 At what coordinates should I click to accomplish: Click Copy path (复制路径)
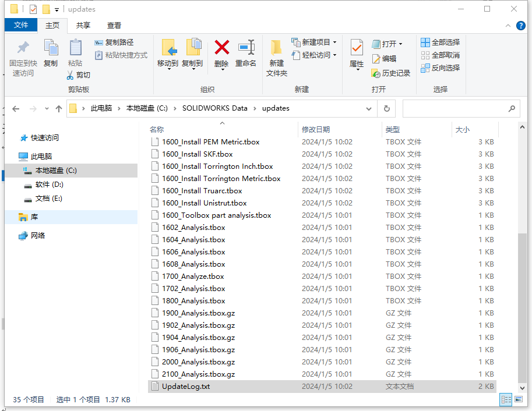(114, 42)
